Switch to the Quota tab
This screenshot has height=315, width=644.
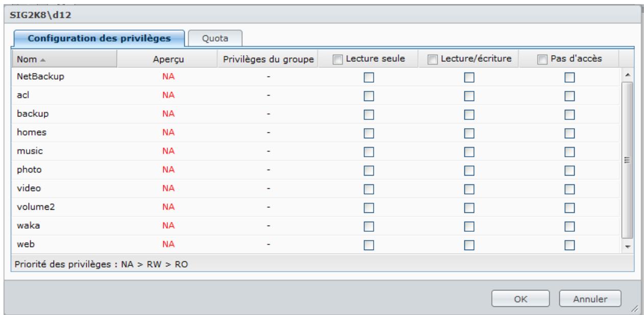(x=215, y=38)
